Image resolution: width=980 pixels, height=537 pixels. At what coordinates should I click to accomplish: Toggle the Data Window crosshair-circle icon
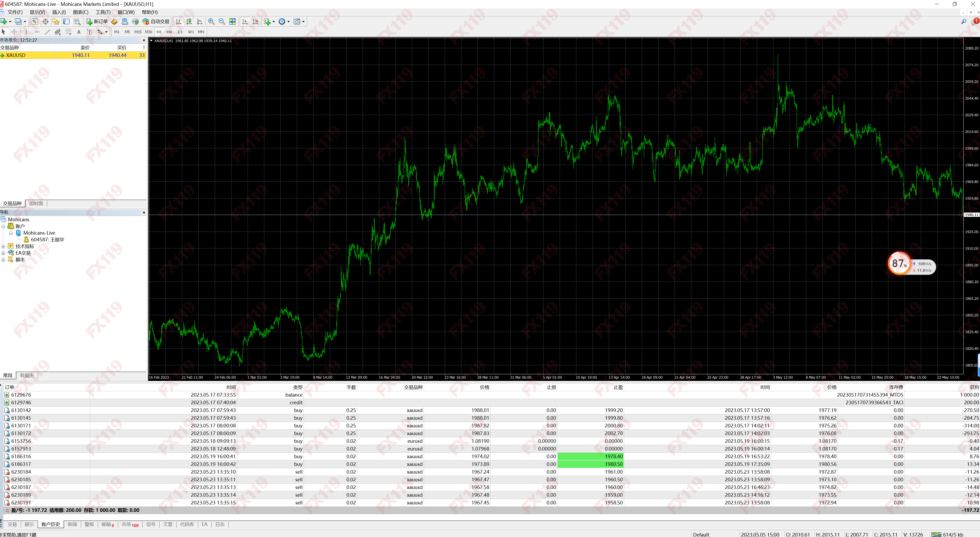pos(45,22)
